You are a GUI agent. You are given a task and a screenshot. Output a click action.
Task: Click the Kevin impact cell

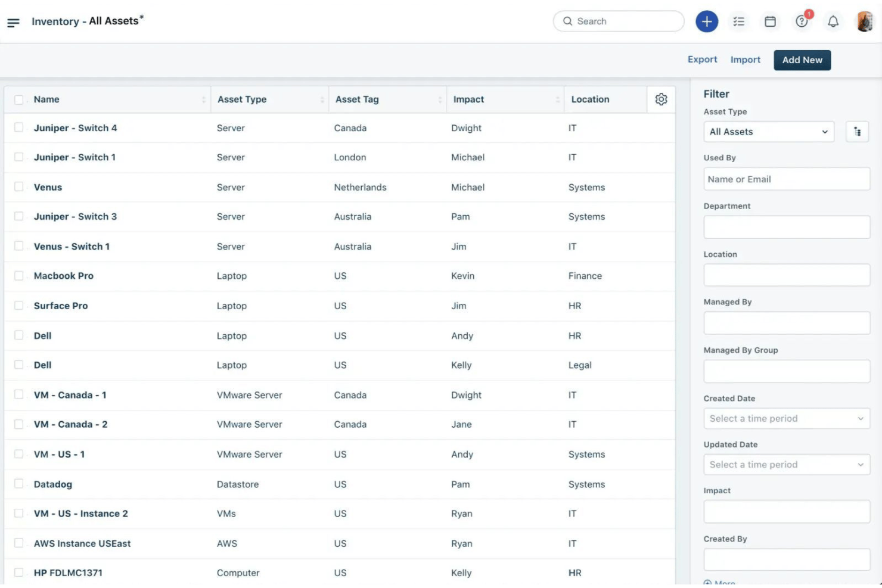[x=462, y=276]
